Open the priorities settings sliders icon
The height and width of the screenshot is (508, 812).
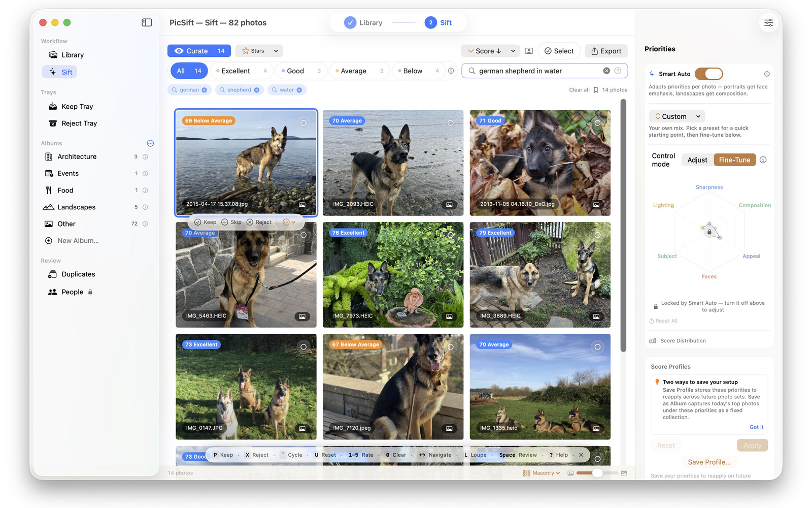[x=769, y=22]
